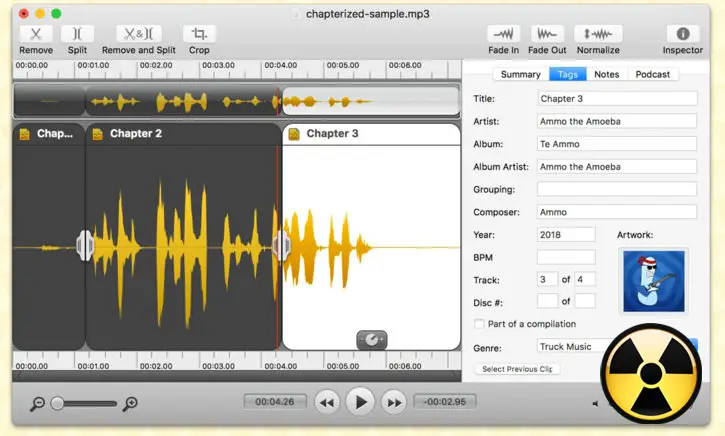Click the Track number field
Screen dimensions: 725x436
click(x=547, y=279)
